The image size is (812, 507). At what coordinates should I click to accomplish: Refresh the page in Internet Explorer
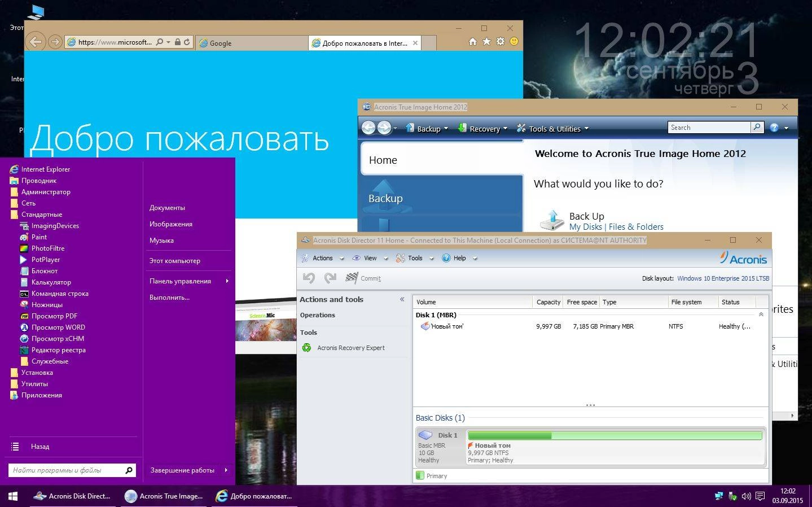click(x=187, y=42)
